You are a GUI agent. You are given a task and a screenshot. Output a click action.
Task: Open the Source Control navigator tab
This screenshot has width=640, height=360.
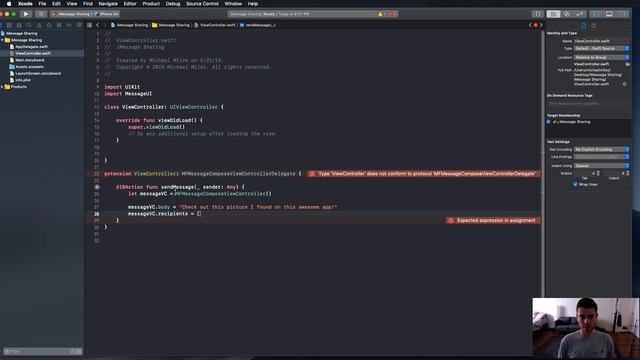click(x=9, y=25)
